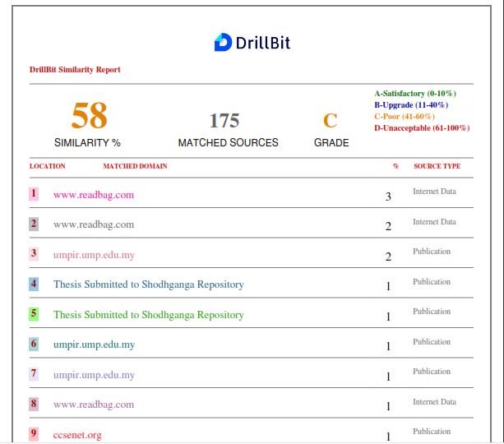Image resolution: width=504 pixels, height=444 pixels.
Task: Click Publication source type in row 9
Action: [432, 432]
